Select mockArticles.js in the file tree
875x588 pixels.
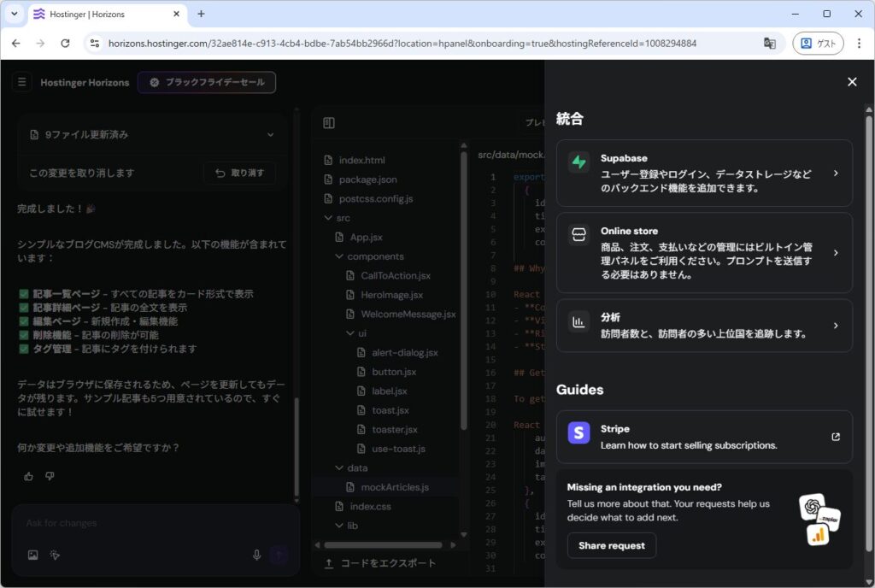click(x=394, y=487)
